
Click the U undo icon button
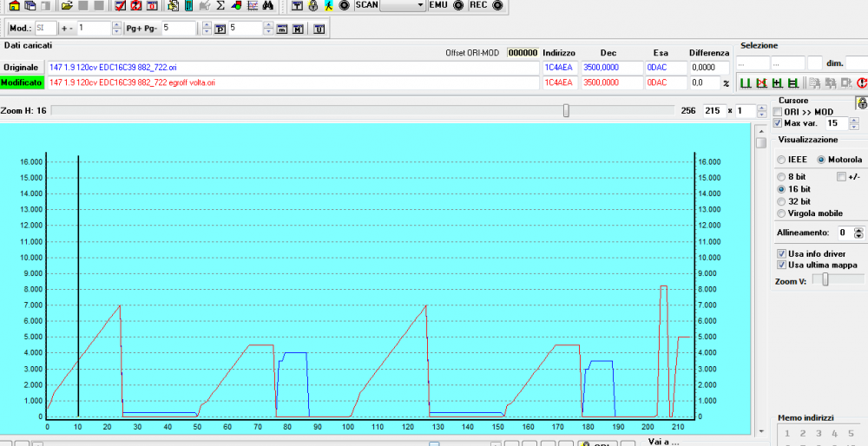tap(319, 29)
